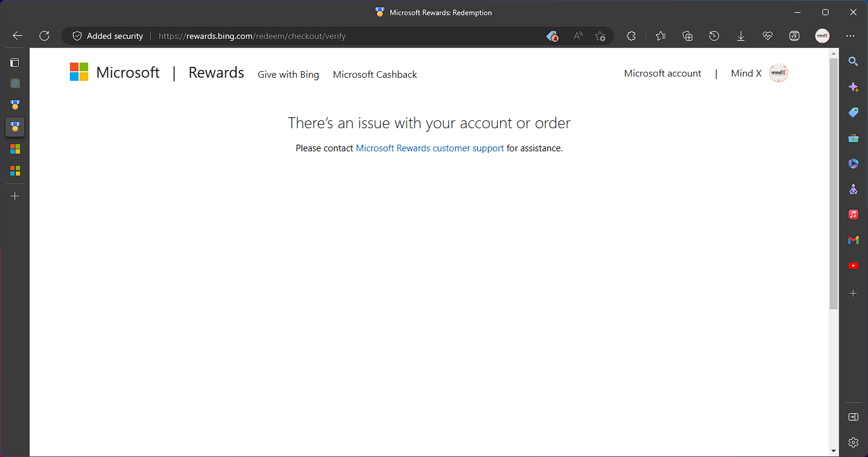
Task: Refresh the Rewards redemption page
Action: click(44, 36)
